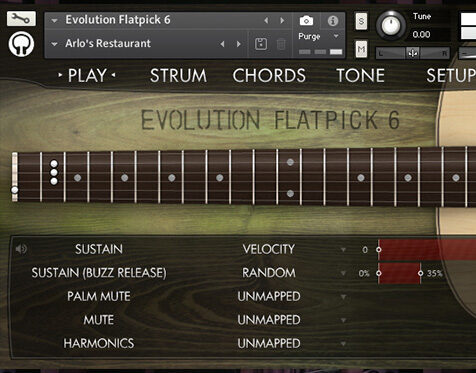
Task: Solo the instrument with the S button
Action: [x=361, y=21]
